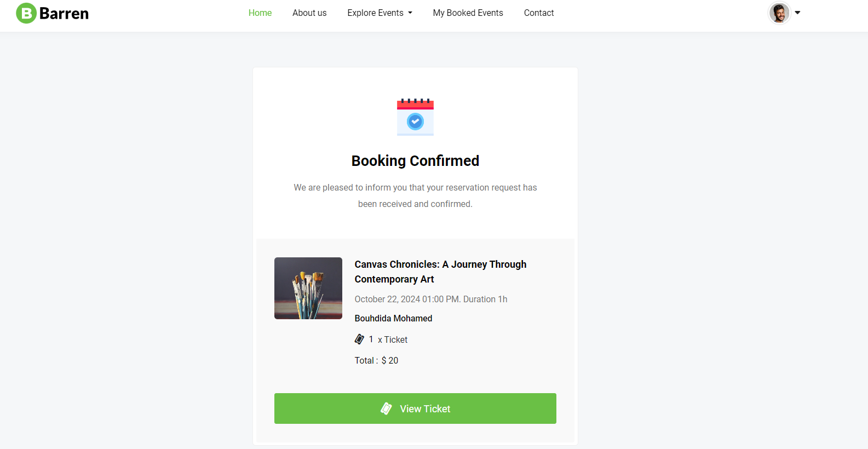Viewport: 868px width, 449px height.
Task: Open the Explore Events dropdown menu
Action: pos(380,13)
